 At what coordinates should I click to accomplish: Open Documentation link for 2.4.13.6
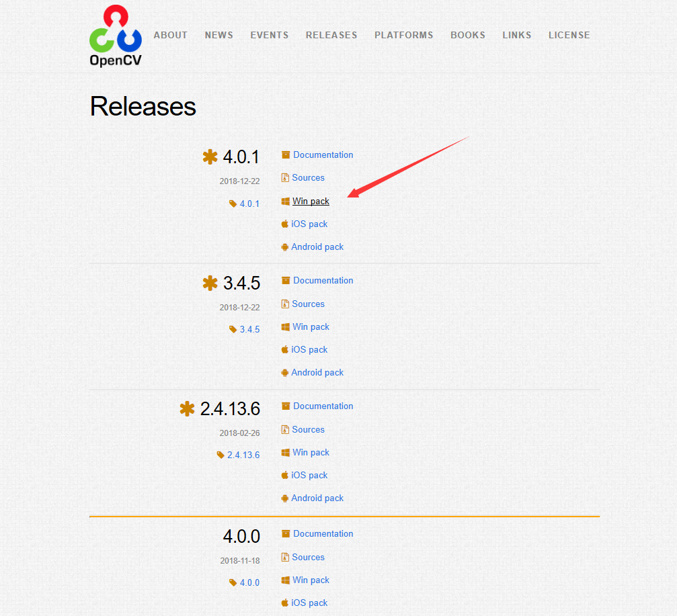(x=323, y=406)
